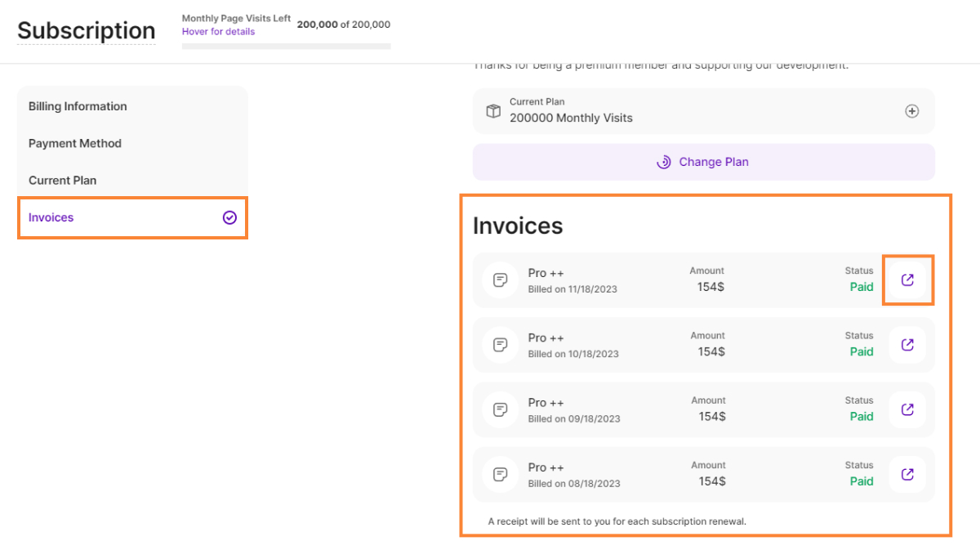Click the receipt icon for 10/18/2023 invoice

(501, 345)
